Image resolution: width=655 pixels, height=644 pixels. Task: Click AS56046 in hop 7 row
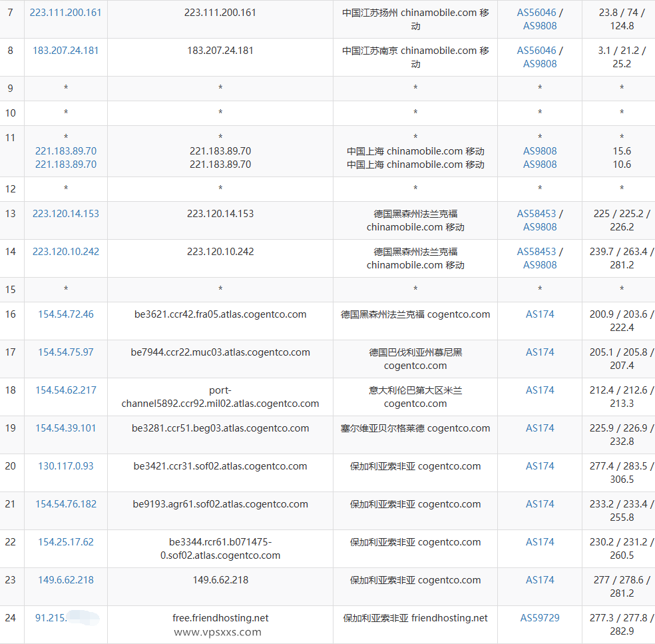click(x=537, y=13)
